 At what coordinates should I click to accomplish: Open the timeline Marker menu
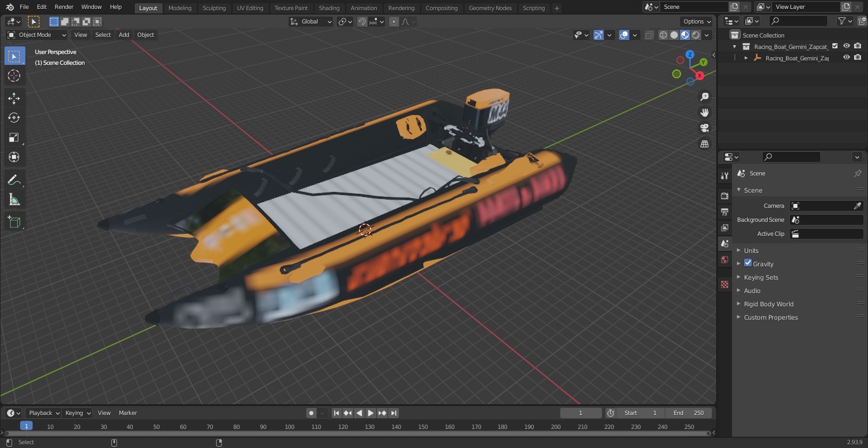[x=128, y=413]
